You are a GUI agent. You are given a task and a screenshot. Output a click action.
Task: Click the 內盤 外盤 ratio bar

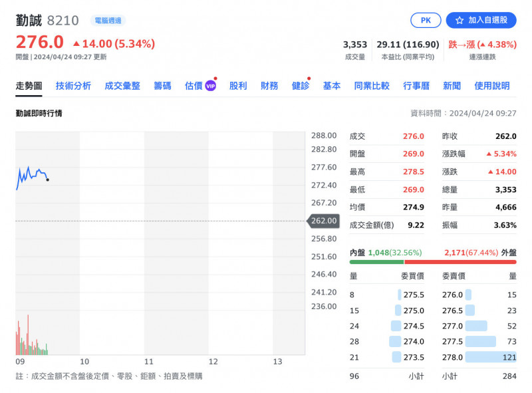433,262
